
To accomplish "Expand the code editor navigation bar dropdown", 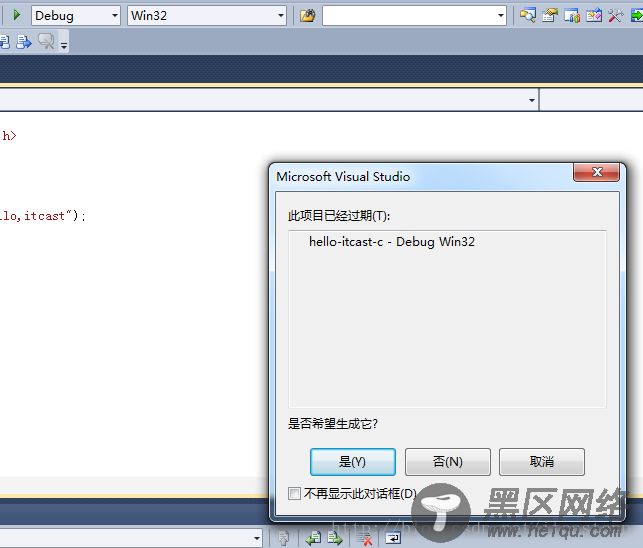I will tap(532, 100).
